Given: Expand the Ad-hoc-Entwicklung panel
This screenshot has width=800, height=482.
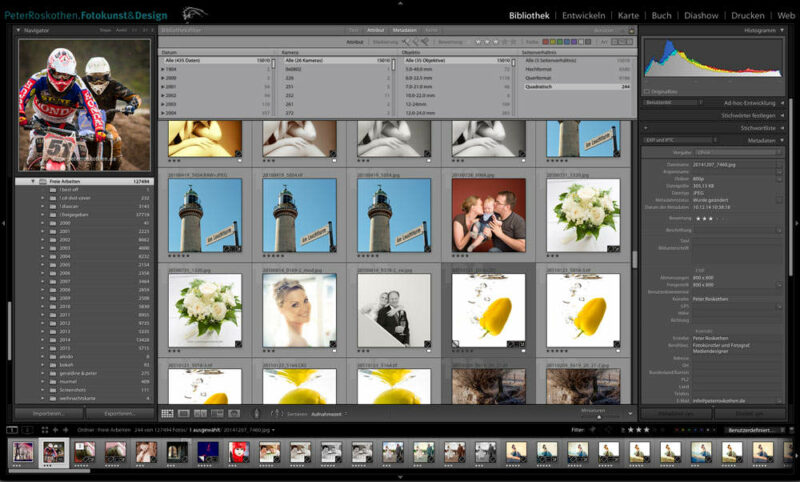Looking at the screenshot, I should pos(782,103).
